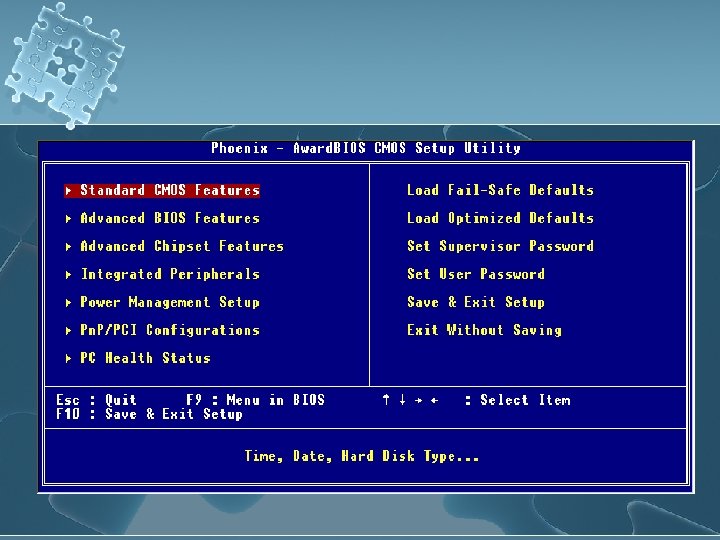
Task: Click the Phoenix - AwardBIOS CMOS Setup Utility title
Action: point(366,148)
